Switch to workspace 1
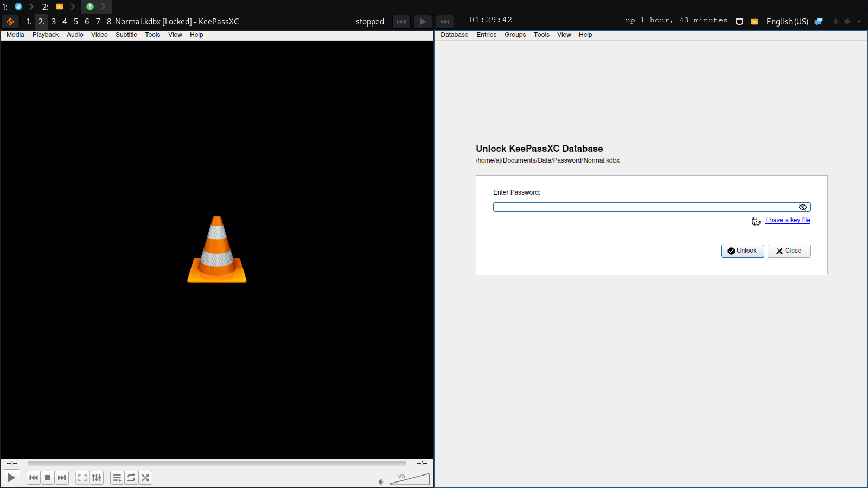The image size is (868, 488). pos(29,22)
